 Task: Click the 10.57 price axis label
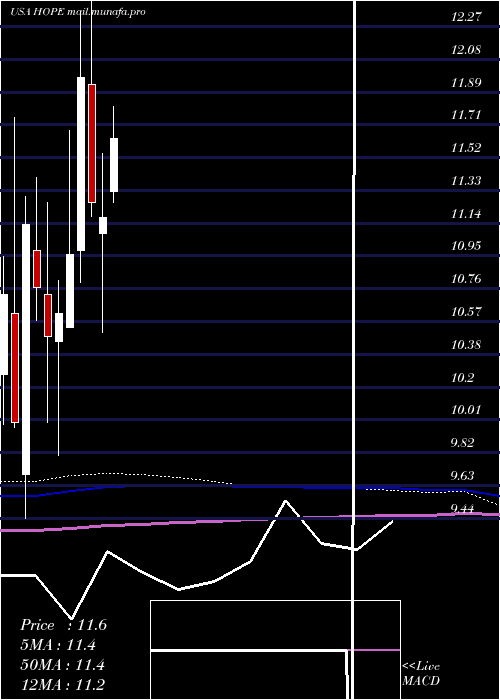[466, 312]
